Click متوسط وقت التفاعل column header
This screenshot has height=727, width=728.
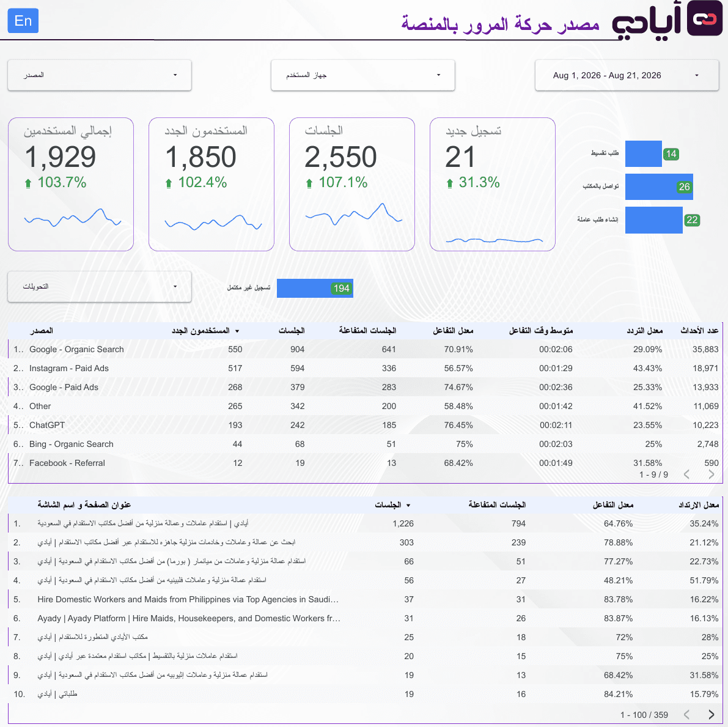[541, 330]
